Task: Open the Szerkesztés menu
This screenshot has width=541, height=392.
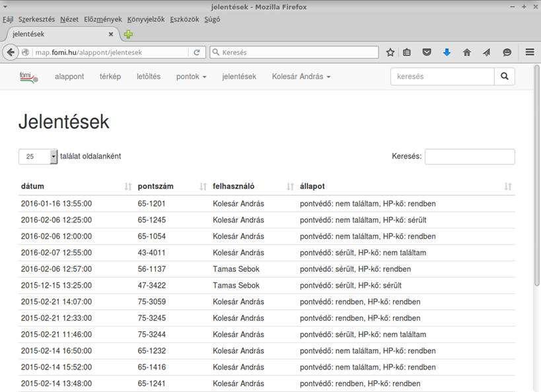Action: pyautogui.click(x=36, y=19)
